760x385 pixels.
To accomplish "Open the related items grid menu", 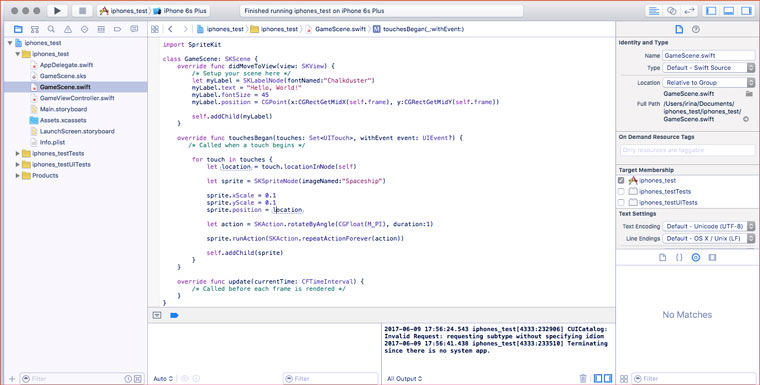I will tap(155, 29).
